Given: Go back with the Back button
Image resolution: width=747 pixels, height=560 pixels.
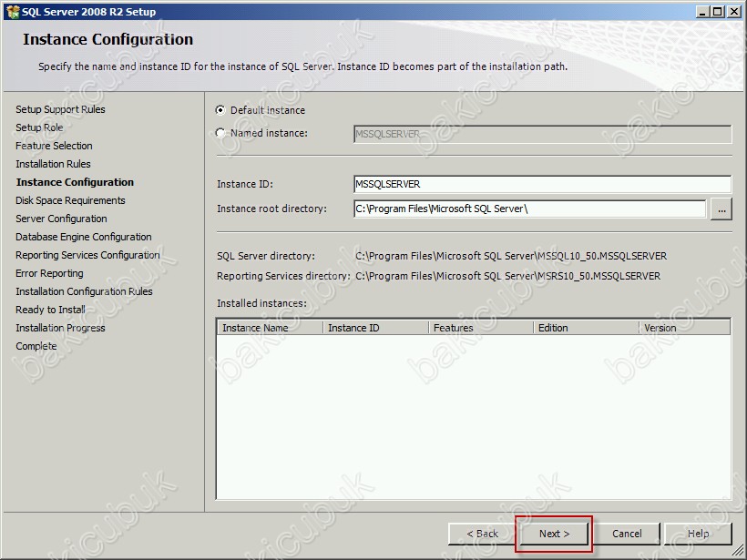Looking at the screenshot, I should (x=482, y=534).
